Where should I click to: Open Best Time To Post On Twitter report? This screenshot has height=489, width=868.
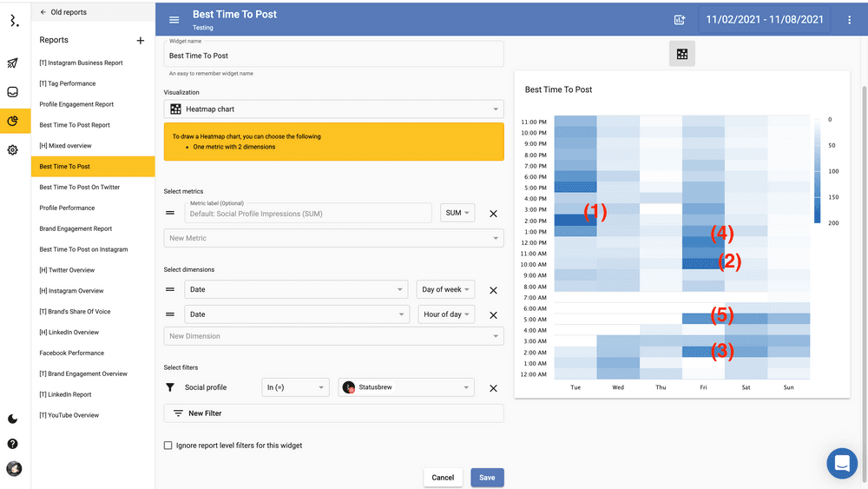(80, 188)
